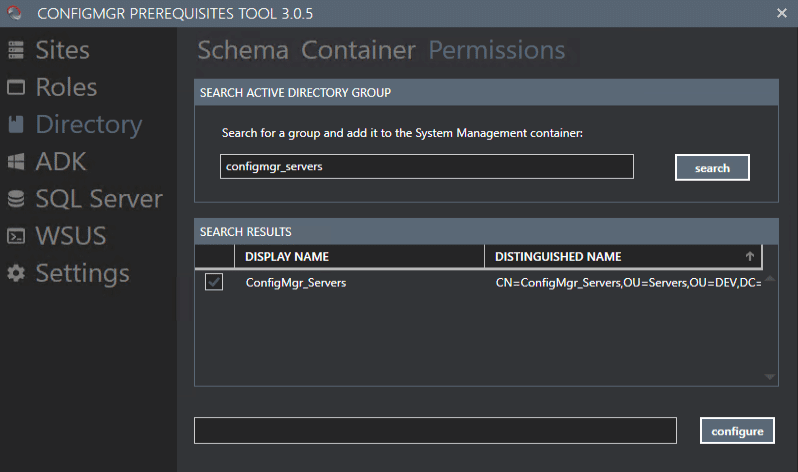Switch to the Permissions tab
Viewport: 798px width, 472px height.
[x=497, y=50]
